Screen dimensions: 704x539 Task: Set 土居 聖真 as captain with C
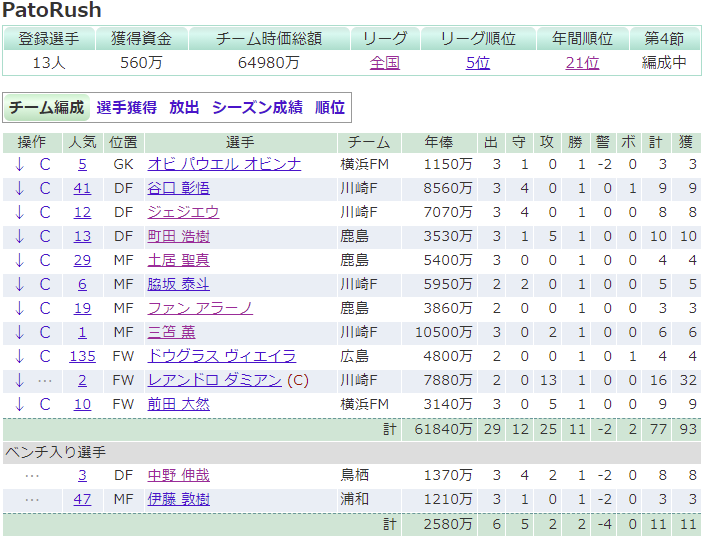tap(45, 261)
